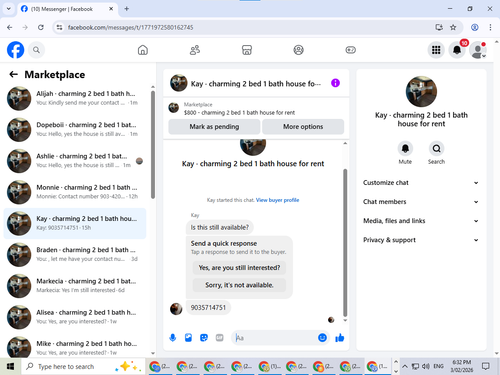Open the Friends icon in top bar
Viewport: 500px width, 375px height.
(x=195, y=50)
